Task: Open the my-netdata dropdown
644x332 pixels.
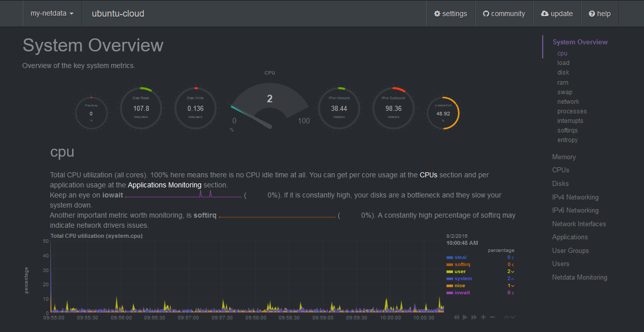Action: tap(52, 14)
